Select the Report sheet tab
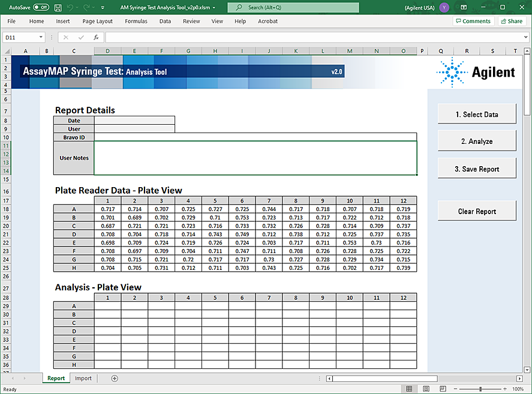The image size is (532, 394). coord(56,378)
